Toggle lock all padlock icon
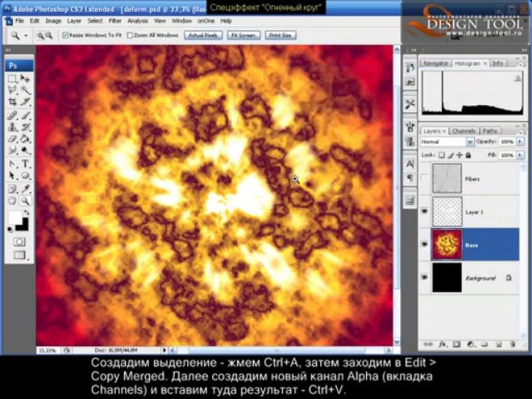This screenshot has width=532, height=399. pyautogui.click(x=468, y=155)
